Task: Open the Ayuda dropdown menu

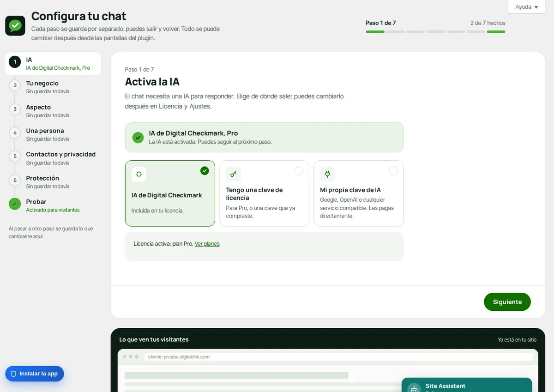Action: [x=526, y=7]
